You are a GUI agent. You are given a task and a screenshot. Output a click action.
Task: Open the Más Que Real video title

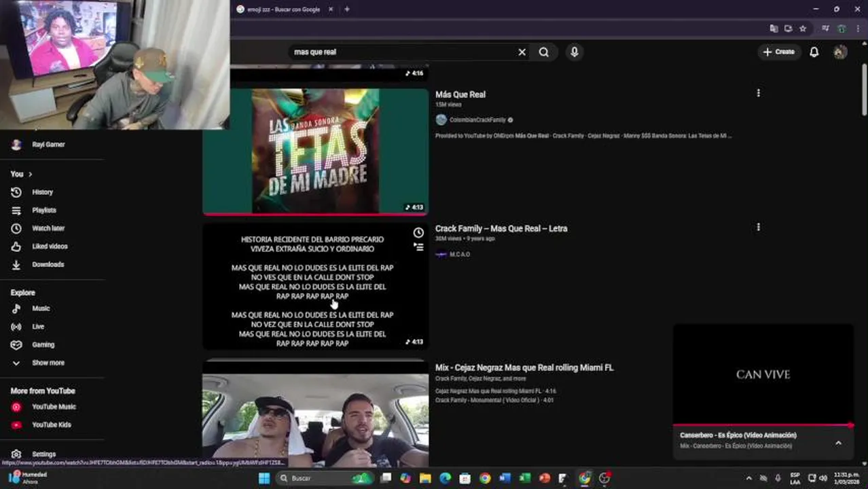pos(460,94)
